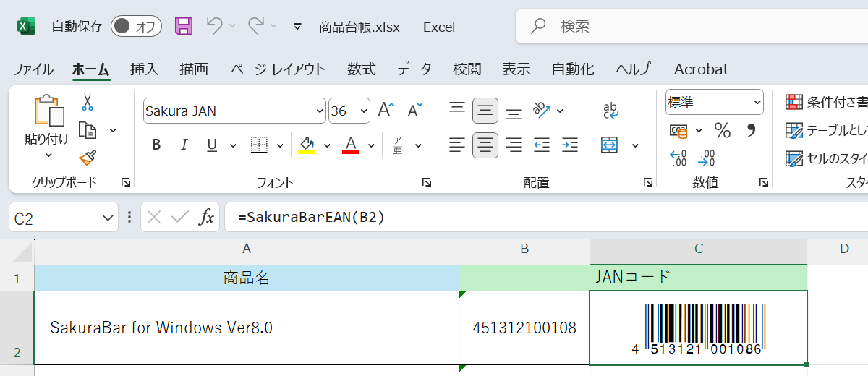868x376 pixels.
Task: Apply percent style
Action: pos(723,130)
